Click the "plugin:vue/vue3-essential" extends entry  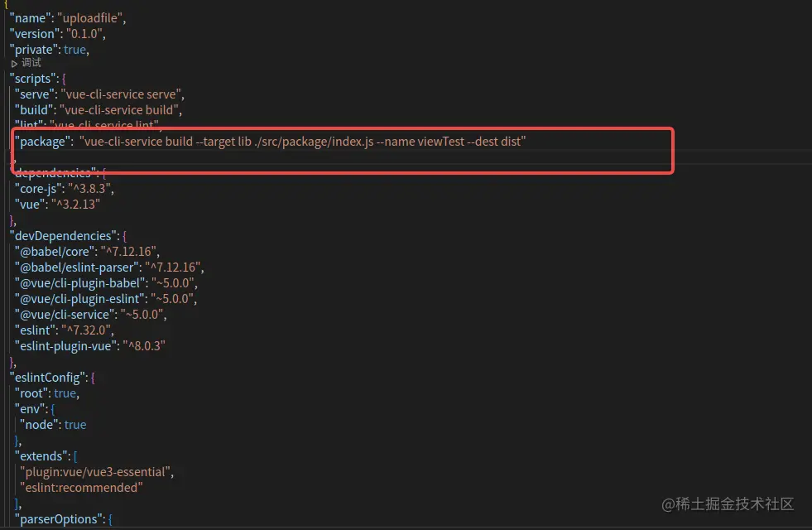[96, 472]
